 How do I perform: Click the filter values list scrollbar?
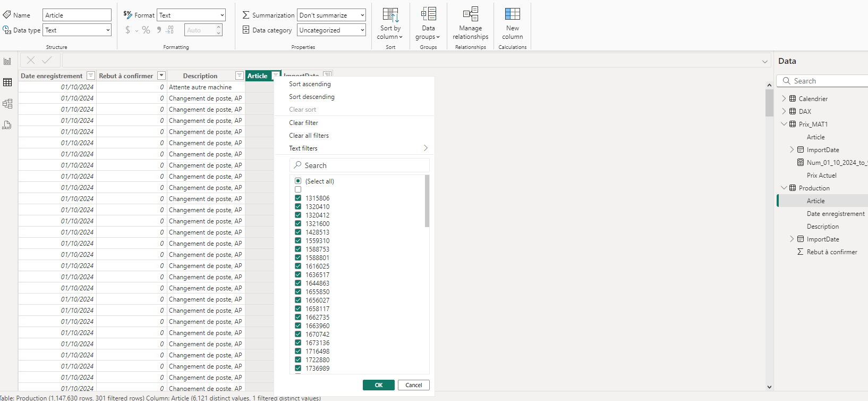[x=427, y=200]
